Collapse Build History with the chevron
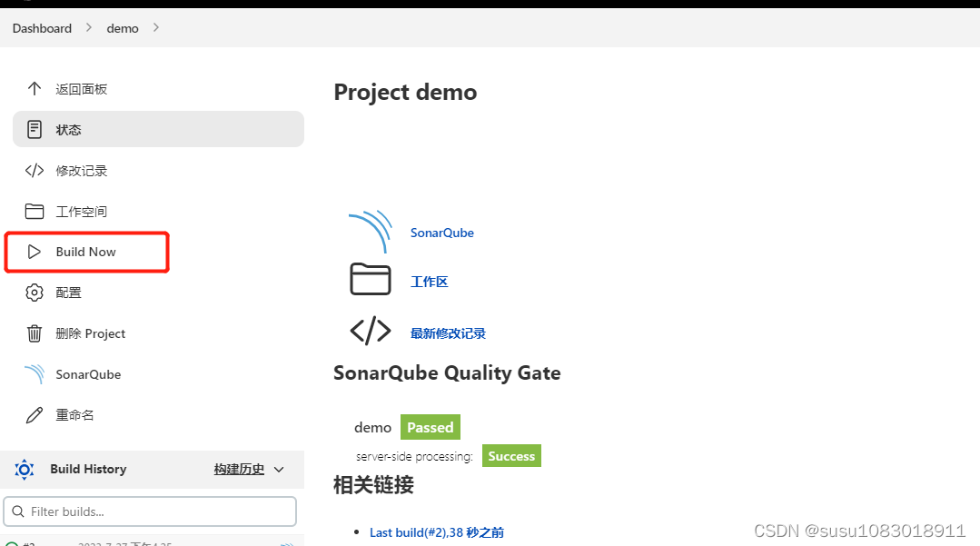The height and width of the screenshot is (546, 980). pyautogui.click(x=280, y=469)
